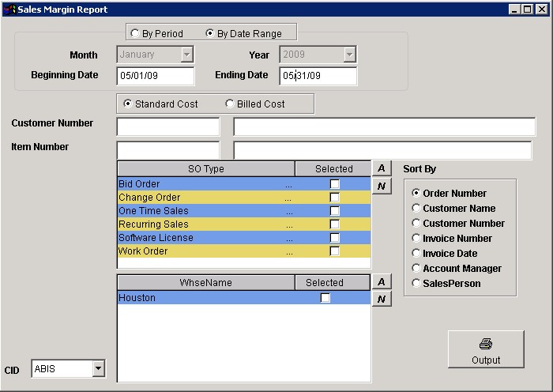Click the Beginning Date input field
The width and height of the screenshot is (553, 392).
pyautogui.click(x=155, y=76)
